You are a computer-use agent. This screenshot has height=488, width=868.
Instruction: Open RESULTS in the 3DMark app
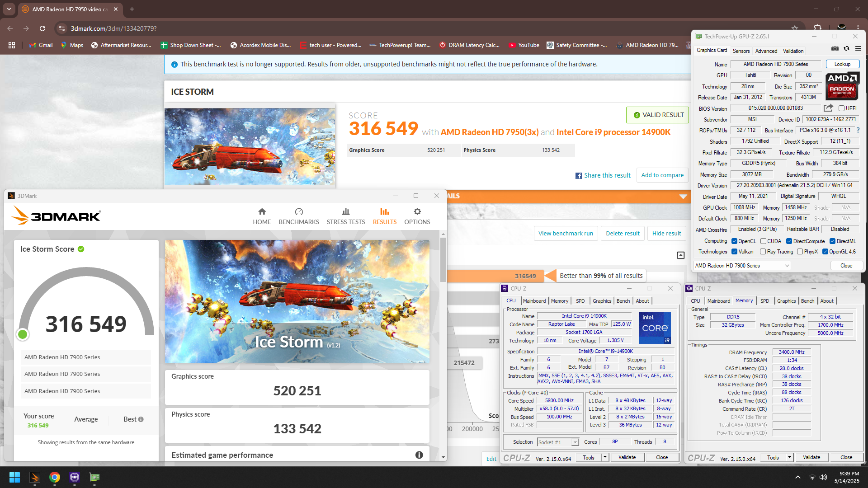tap(385, 216)
